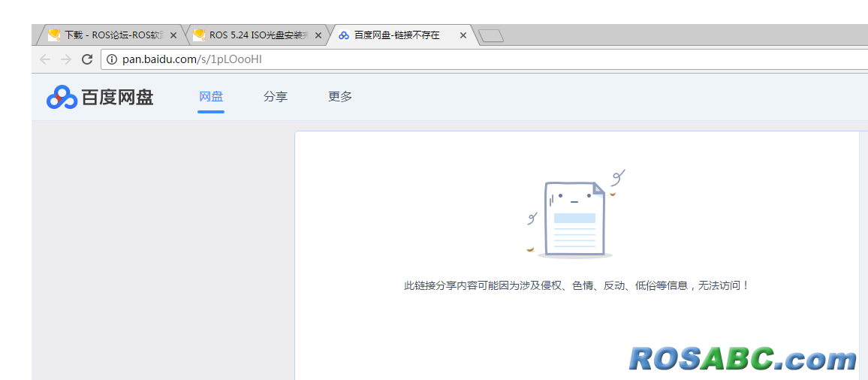Viewport: 868px width, 380px height.
Task: Click the favicon of ROS 5.24 ISO tab
Action: point(199,35)
